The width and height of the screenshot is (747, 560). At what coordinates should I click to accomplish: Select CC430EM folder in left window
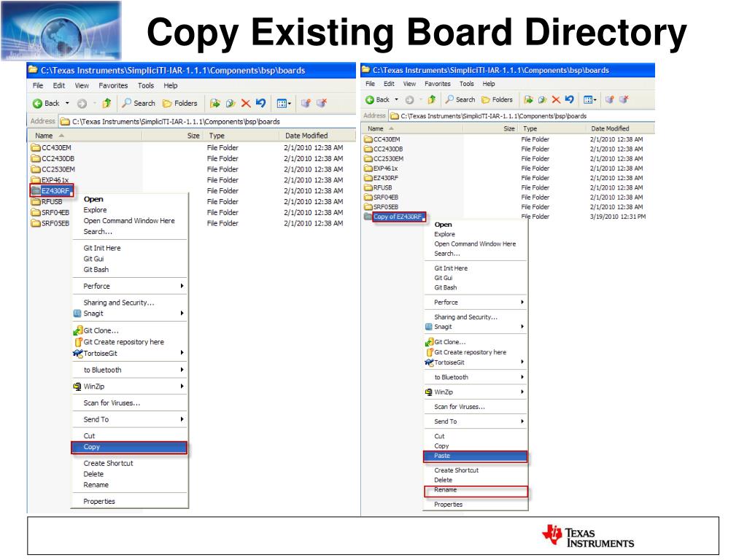click(x=51, y=147)
